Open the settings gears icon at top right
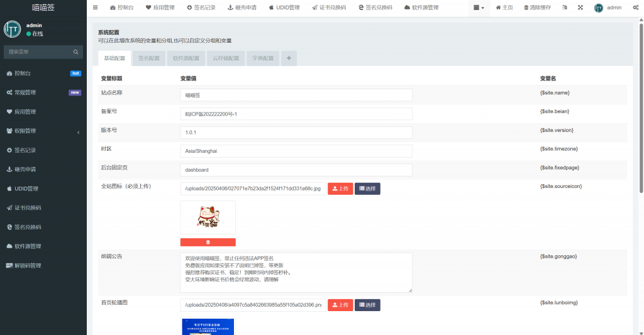The height and width of the screenshot is (335, 644). [x=635, y=8]
